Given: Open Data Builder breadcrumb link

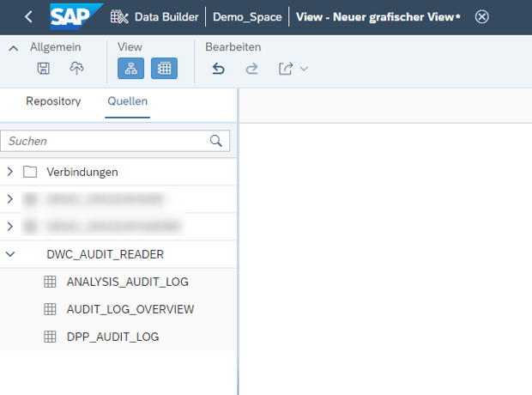Looking at the screenshot, I should tap(166, 17).
